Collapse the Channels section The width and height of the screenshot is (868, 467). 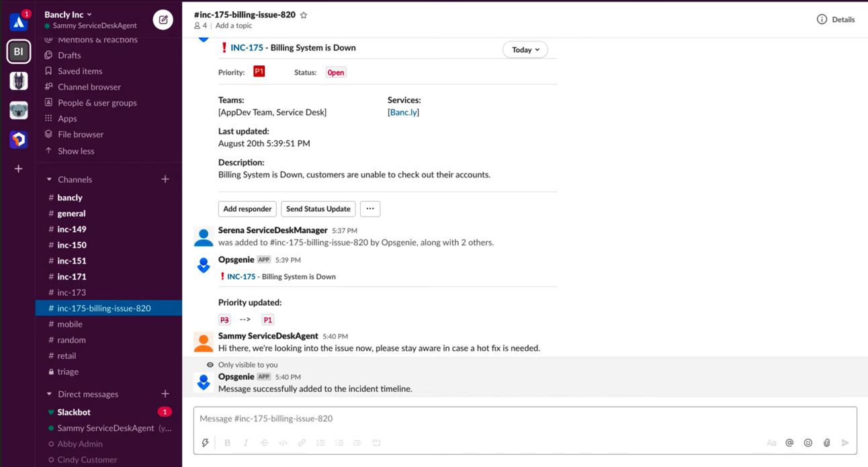tap(49, 179)
